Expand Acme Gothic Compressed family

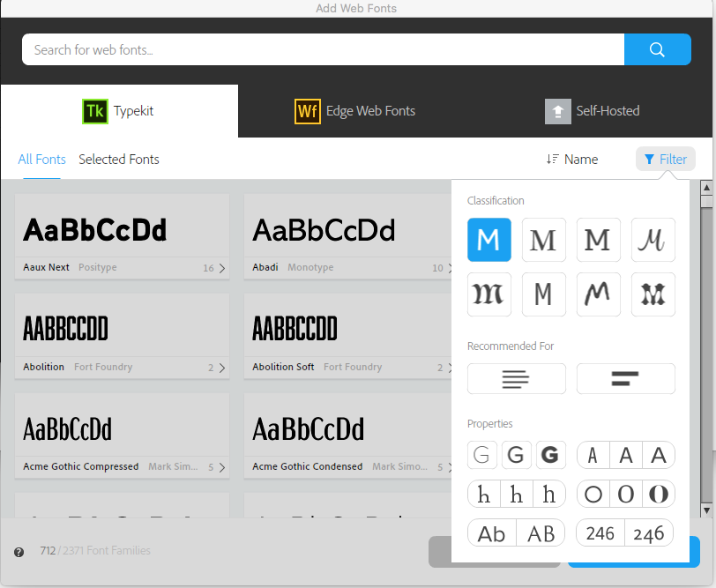[222, 467]
